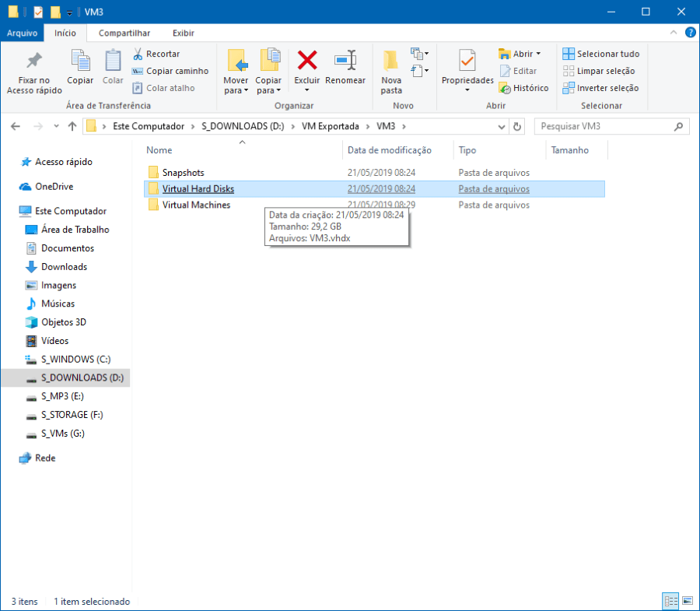
Task: Sort by the Nome column header
Action: 243,150
